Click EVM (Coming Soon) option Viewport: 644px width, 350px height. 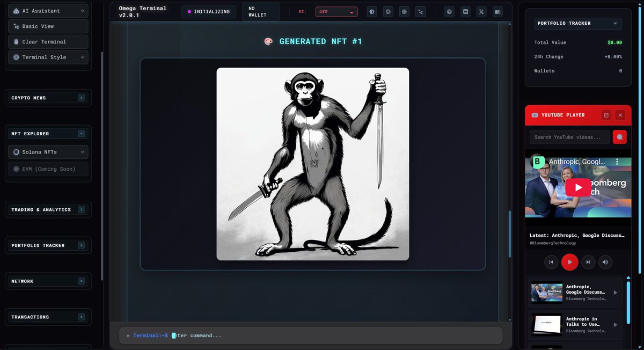click(x=48, y=169)
